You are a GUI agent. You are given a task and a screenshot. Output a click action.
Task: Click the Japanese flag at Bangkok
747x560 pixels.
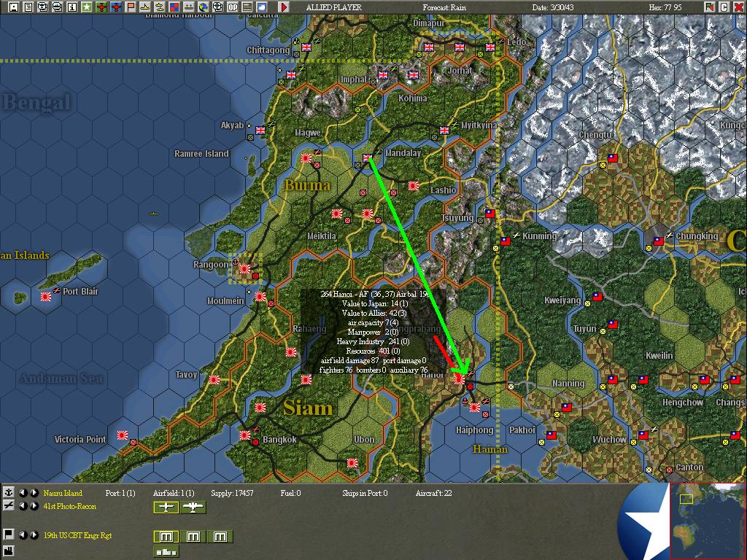[245, 435]
